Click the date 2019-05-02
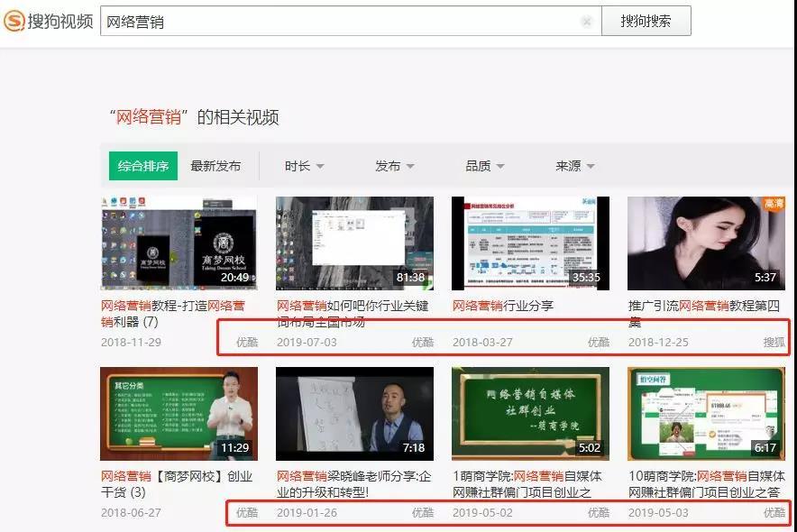 pyautogui.click(x=483, y=513)
